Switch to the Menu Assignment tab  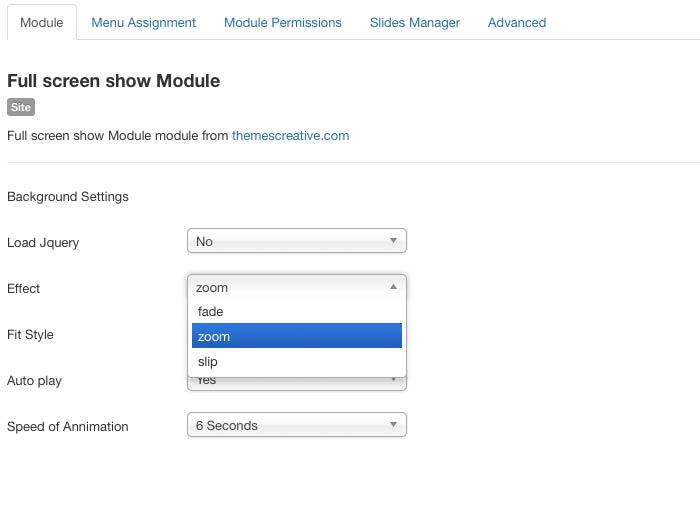(143, 22)
